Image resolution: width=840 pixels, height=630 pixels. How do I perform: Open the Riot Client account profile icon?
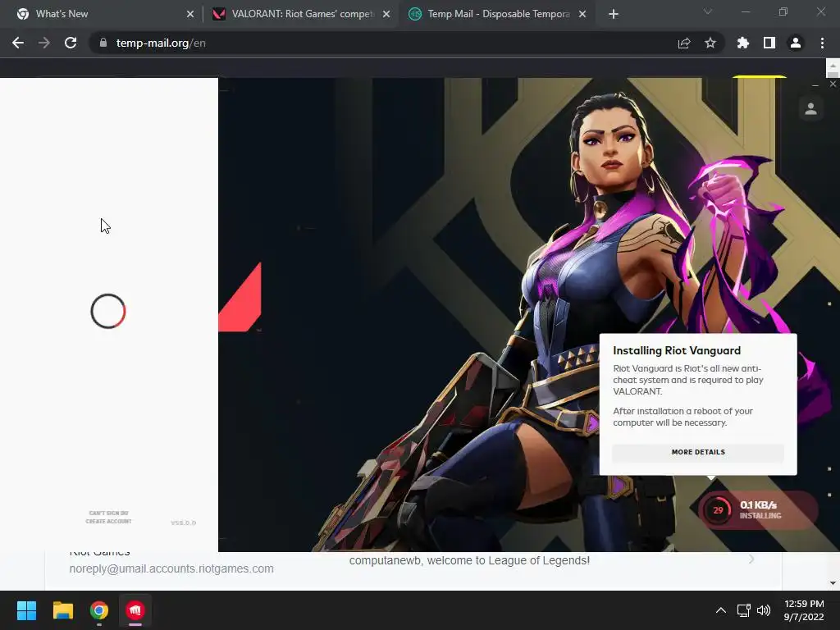[810, 109]
